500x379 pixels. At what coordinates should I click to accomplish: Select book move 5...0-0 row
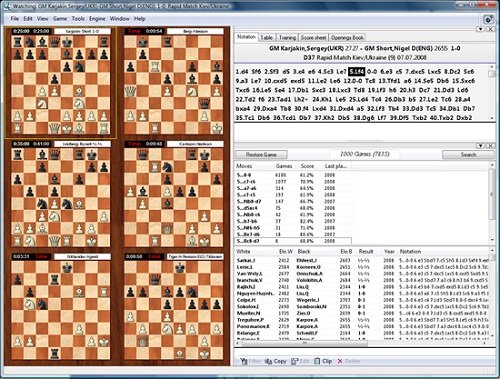293,175
